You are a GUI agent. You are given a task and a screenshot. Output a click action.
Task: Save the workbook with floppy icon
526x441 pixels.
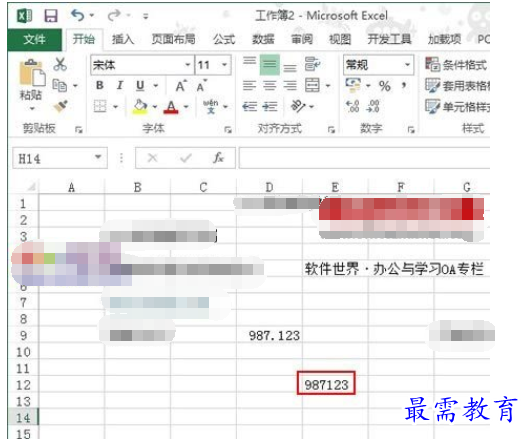[x=51, y=16]
